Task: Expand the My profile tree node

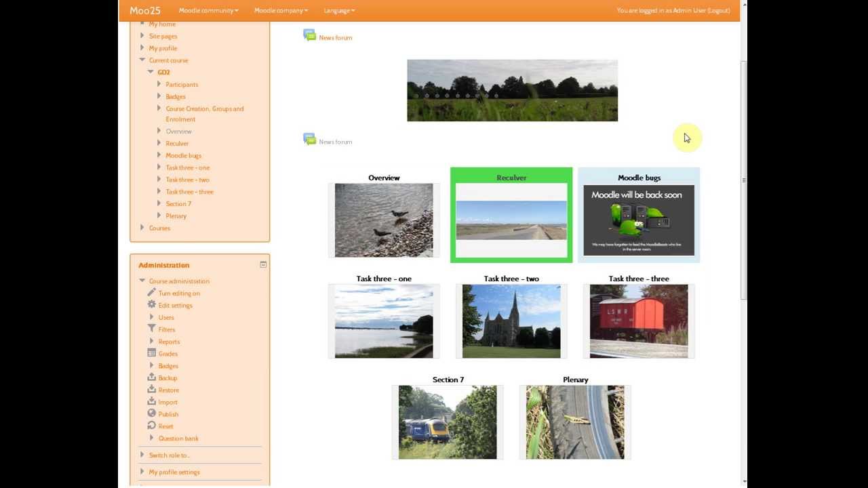Action: coord(142,48)
